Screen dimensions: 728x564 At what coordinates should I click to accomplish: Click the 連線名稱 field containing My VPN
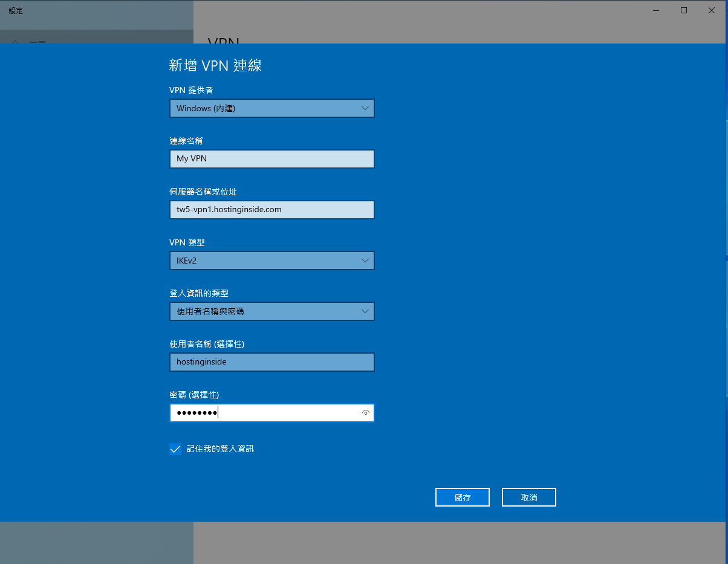point(272,159)
